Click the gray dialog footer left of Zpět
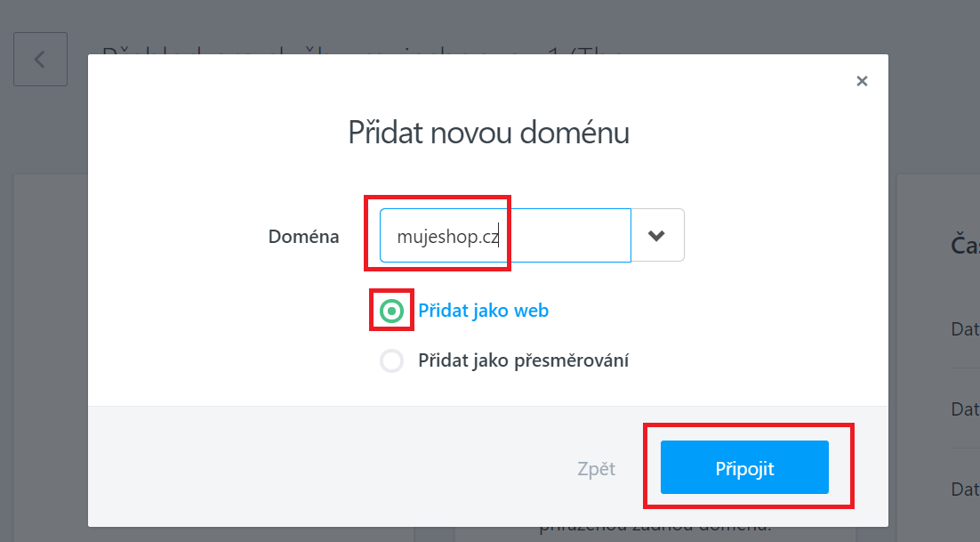This screenshot has width=980, height=542. pyautogui.click(x=311, y=468)
